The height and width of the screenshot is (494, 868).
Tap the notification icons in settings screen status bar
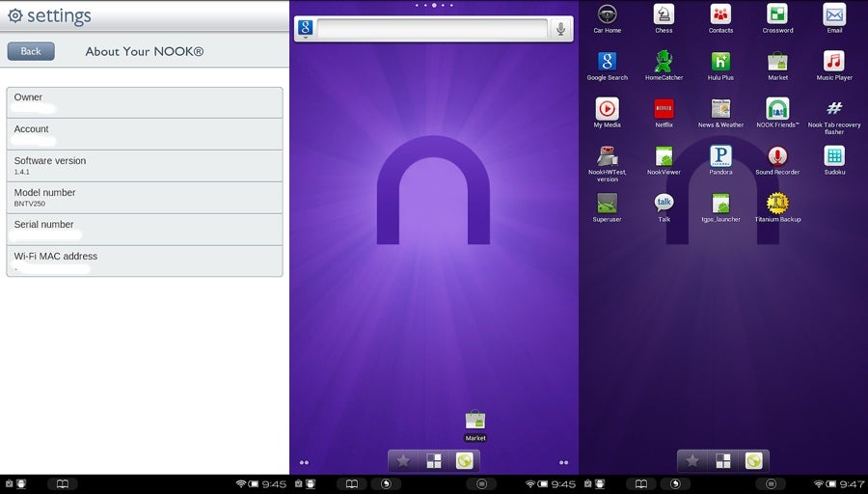click(14, 484)
